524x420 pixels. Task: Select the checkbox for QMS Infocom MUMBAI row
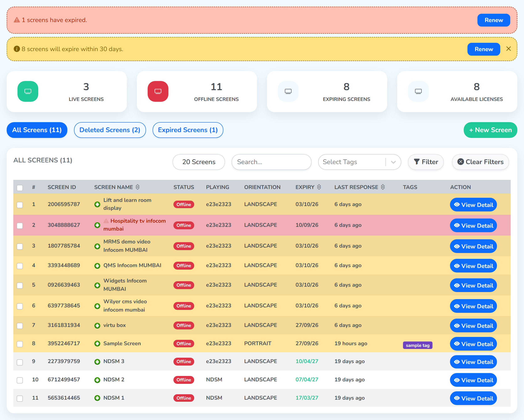pos(20,266)
